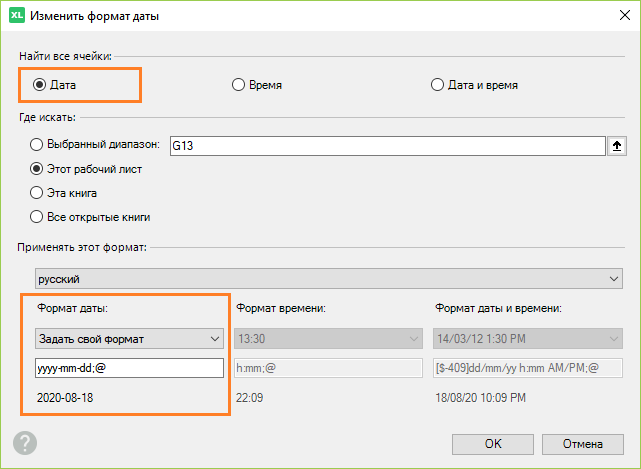Viewport: 641px width, 469px height.
Task: Select the Дата radio button
Action: tap(40, 85)
